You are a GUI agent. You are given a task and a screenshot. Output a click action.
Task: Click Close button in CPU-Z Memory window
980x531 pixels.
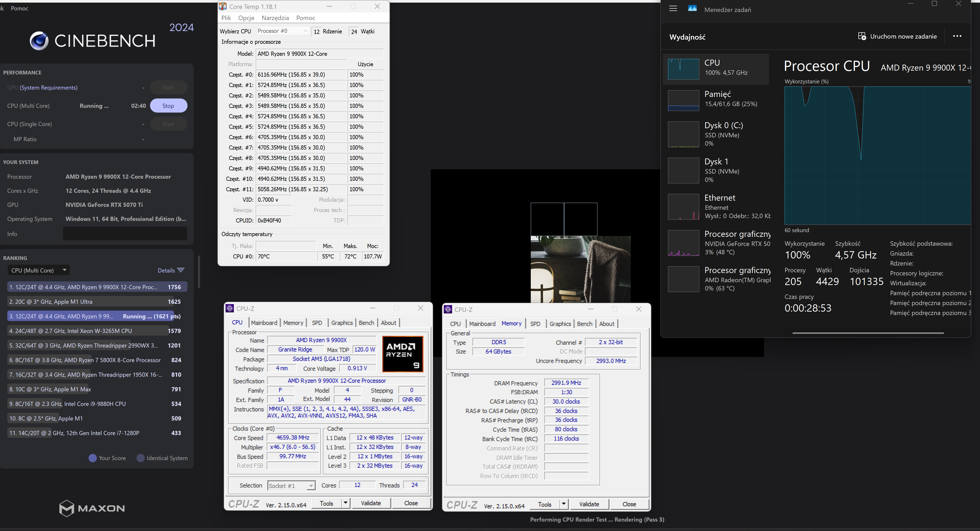point(629,504)
